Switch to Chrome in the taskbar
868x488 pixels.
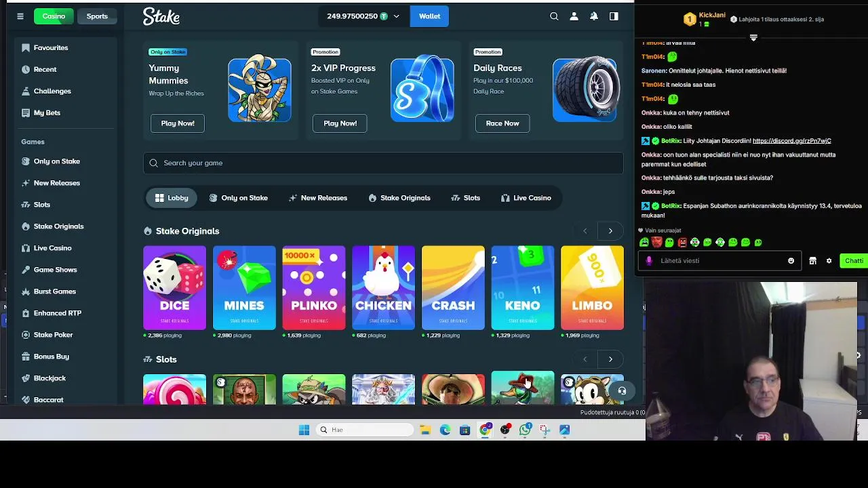tap(485, 430)
